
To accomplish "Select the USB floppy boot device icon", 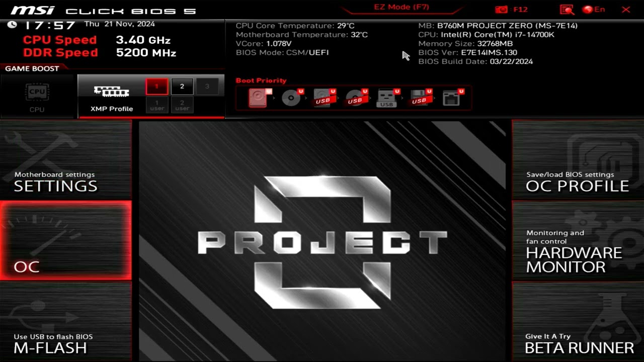I will pos(420,98).
